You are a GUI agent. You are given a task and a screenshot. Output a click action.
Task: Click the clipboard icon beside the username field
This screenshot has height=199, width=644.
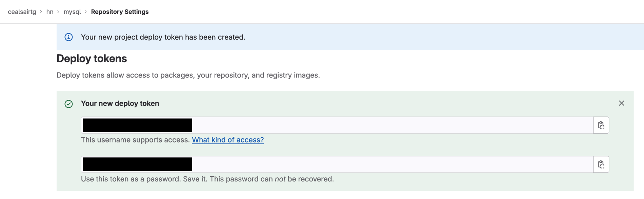click(601, 125)
